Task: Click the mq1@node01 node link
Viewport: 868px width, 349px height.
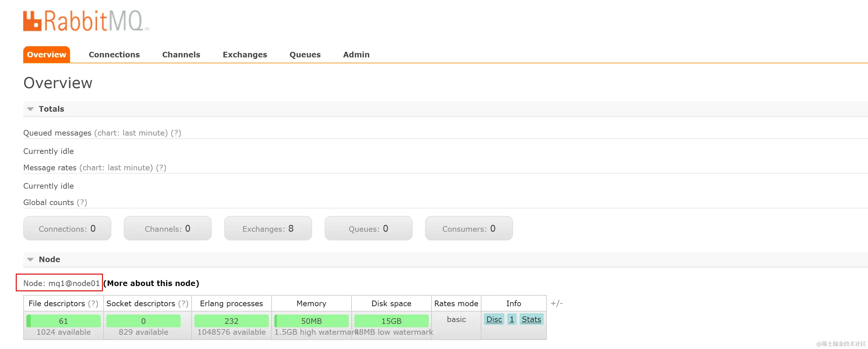Action: point(74,284)
